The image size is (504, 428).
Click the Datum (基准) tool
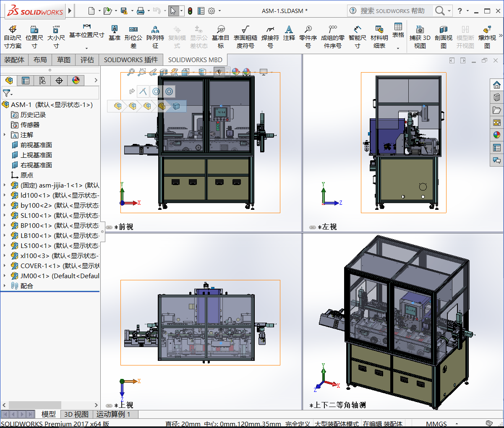(x=114, y=33)
